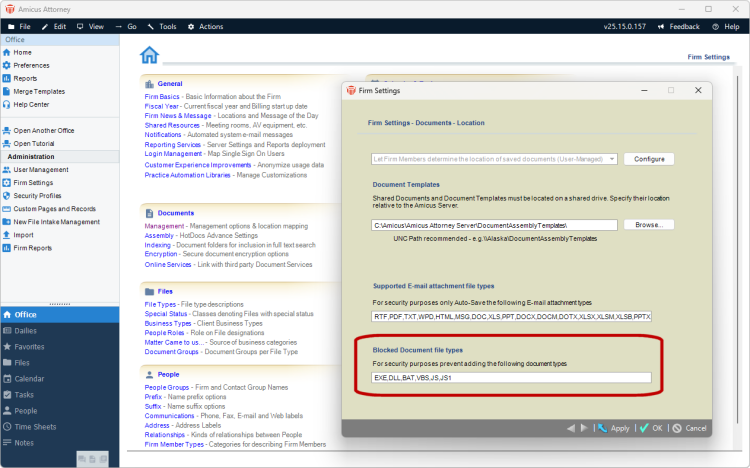Click the supported e-mail attachment types field
750x468 pixels.
[511, 317]
